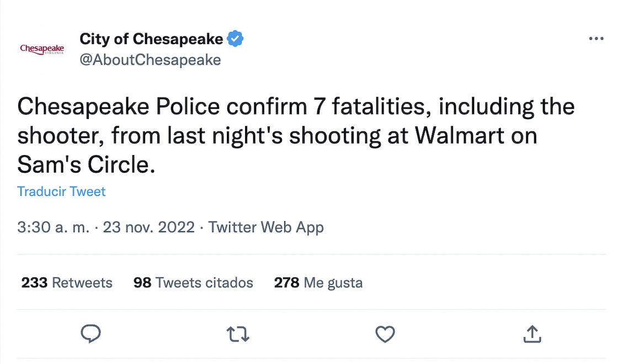
Task: Reply to the City of Chesapeake tweet
Action: tap(90, 334)
